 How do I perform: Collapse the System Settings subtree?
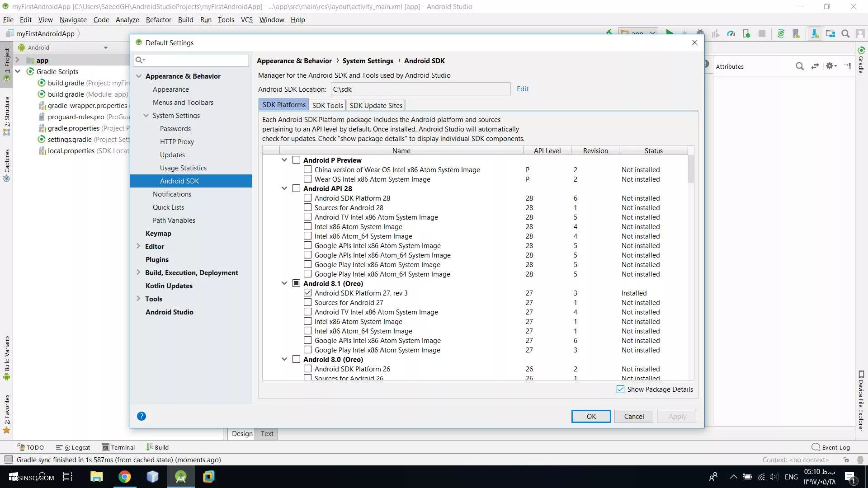click(146, 115)
